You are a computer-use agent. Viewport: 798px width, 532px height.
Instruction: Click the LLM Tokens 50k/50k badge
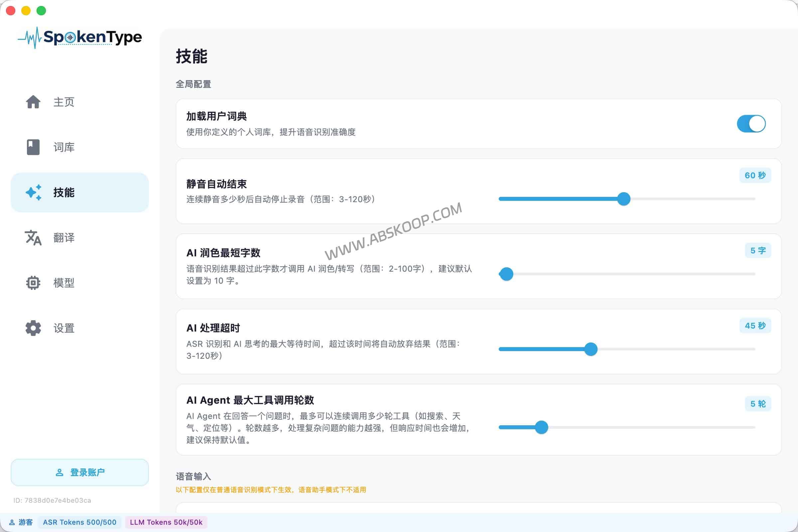coord(166,522)
